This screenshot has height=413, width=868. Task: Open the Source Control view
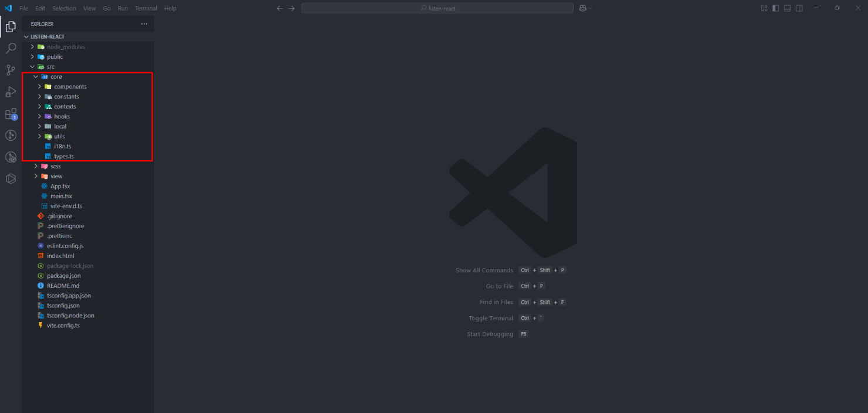(x=11, y=70)
